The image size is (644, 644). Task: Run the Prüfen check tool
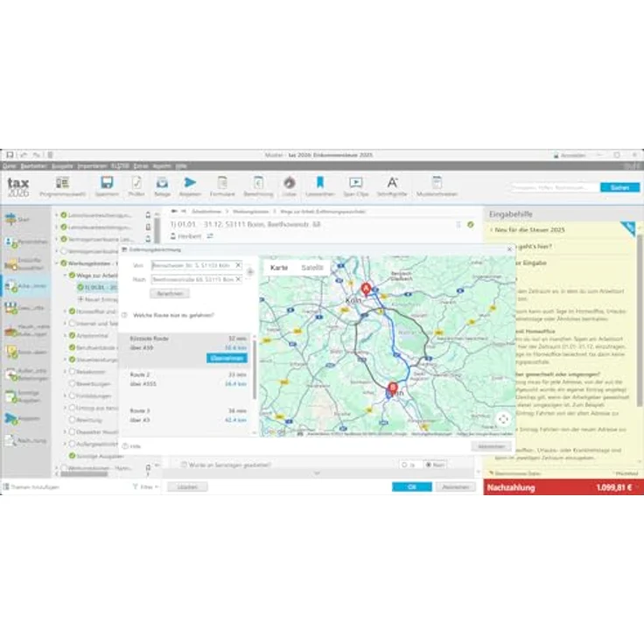(136, 186)
